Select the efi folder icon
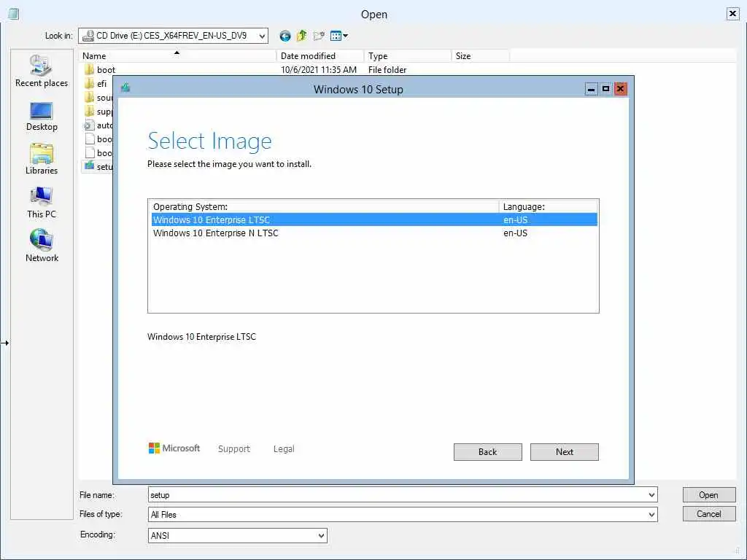Screen dimensions: 747x560 [x=89, y=83]
